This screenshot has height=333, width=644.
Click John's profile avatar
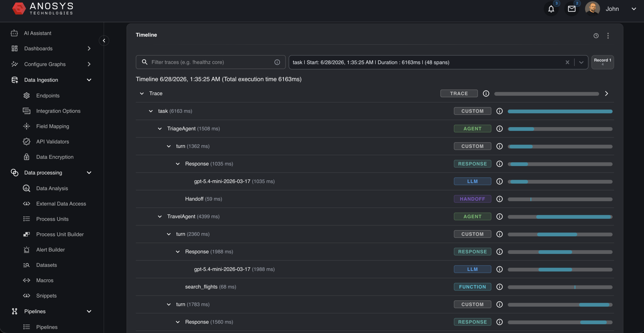click(592, 9)
